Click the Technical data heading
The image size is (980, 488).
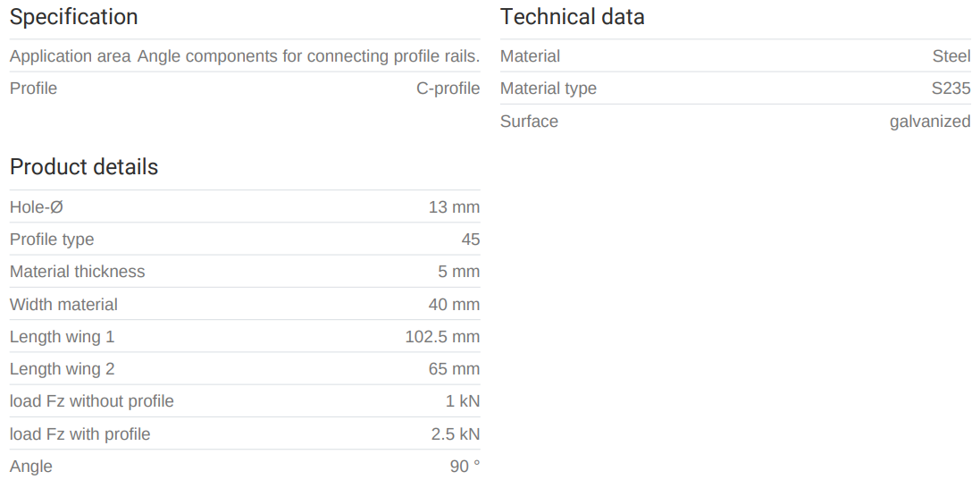tap(572, 17)
